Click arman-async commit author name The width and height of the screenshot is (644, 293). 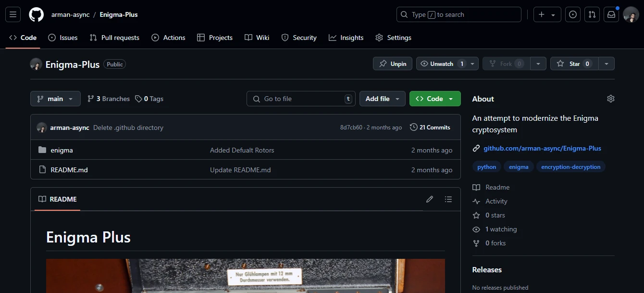(70, 127)
